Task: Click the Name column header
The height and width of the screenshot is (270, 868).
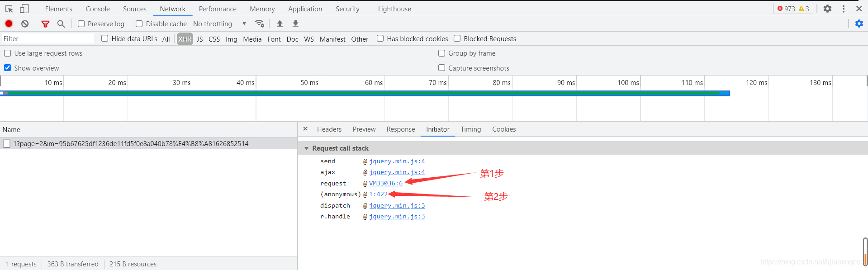Action: [148, 129]
